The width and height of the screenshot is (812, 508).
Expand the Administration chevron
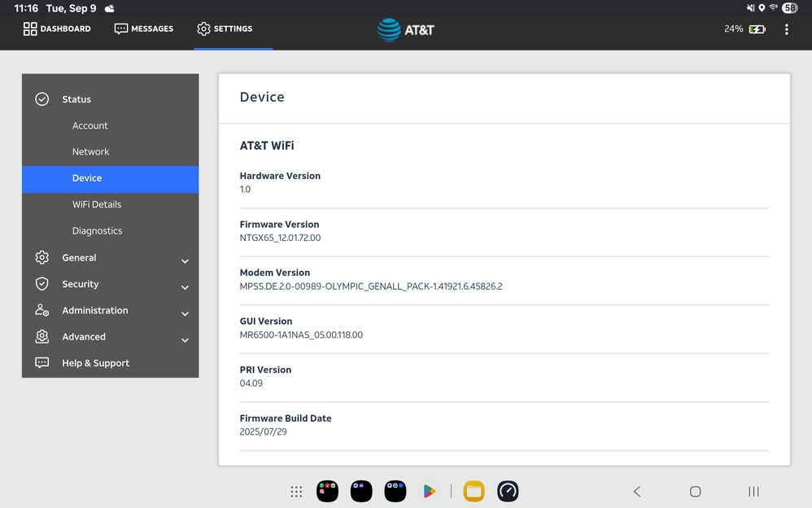185,313
